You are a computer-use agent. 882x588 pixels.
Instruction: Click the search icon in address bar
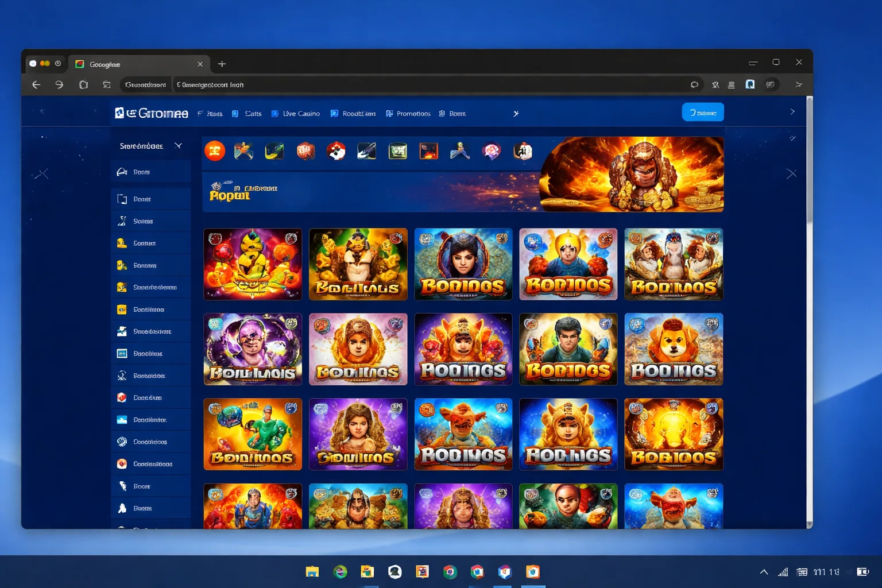694,85
